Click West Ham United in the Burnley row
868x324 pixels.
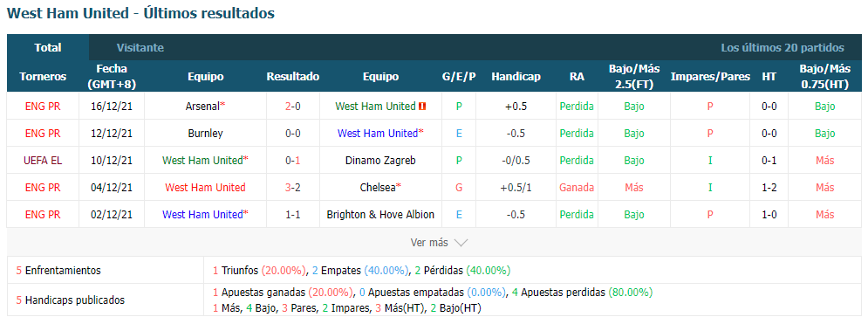(x=377, y=134)
